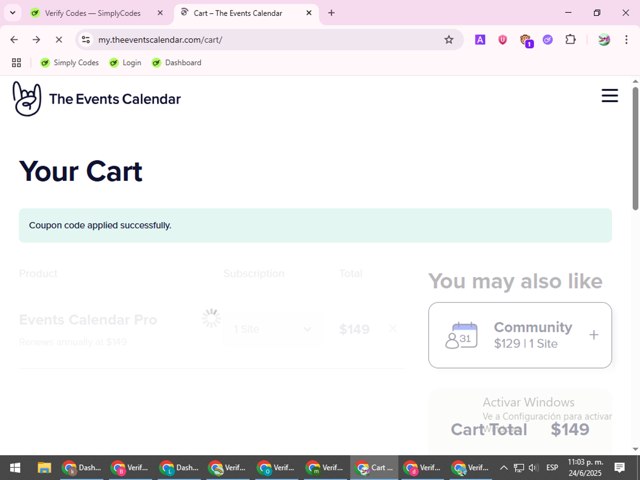The height and width of the screenshot is (480, 640).
Task: Open a new browser tab
Action: point(331,13)
